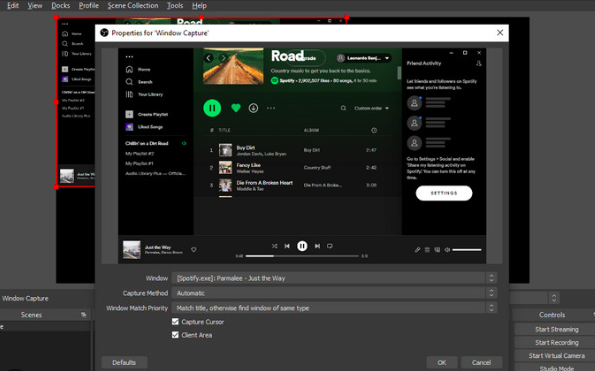Toggle the Client Area checkbox
The image size is (595, 371).
coord(175,335)
